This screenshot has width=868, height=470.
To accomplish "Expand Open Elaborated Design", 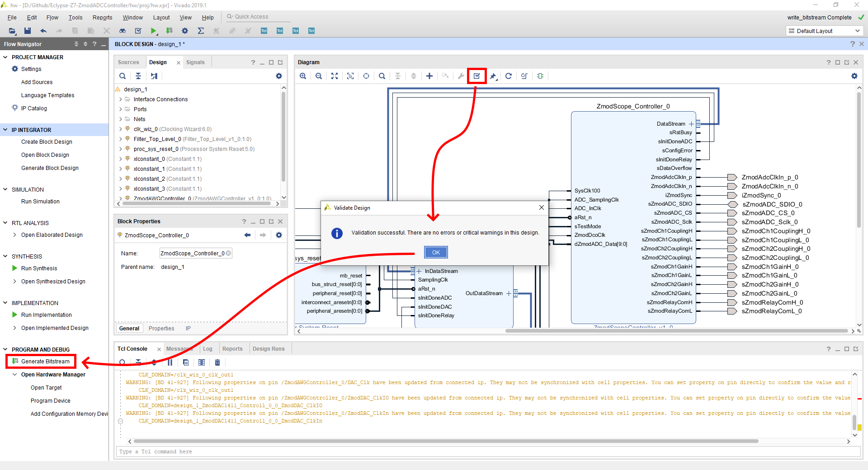I will pos(15,235).
